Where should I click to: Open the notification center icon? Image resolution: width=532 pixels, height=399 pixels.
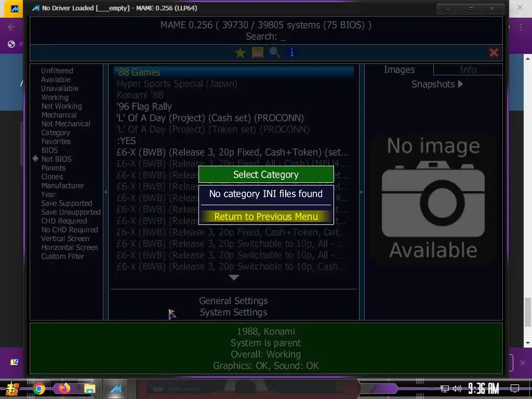(515, 389)
